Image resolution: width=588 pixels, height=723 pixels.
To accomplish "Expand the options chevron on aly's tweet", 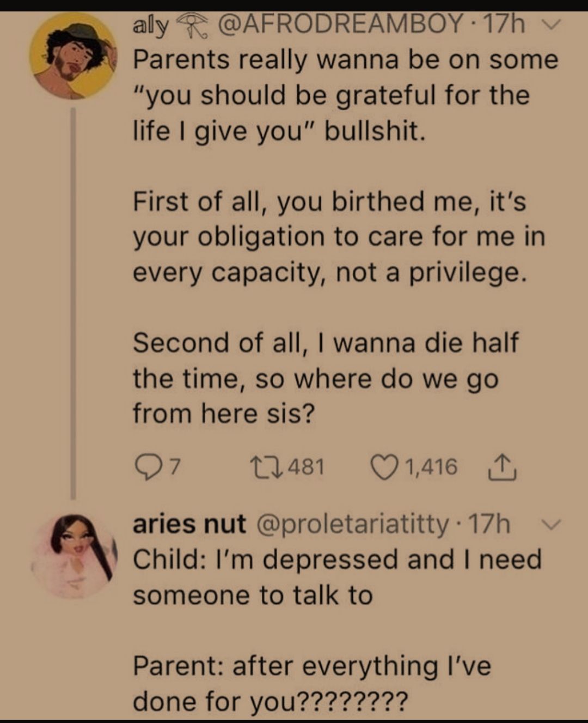I will (552, 25).
